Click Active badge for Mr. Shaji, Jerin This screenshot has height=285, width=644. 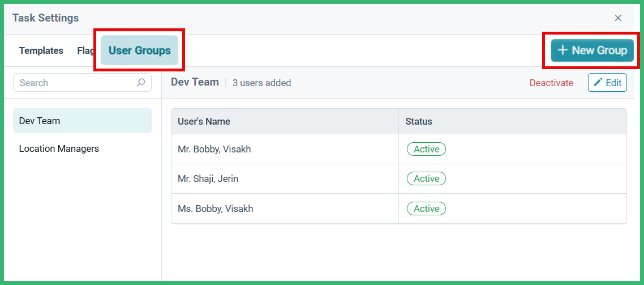point(426,178)
